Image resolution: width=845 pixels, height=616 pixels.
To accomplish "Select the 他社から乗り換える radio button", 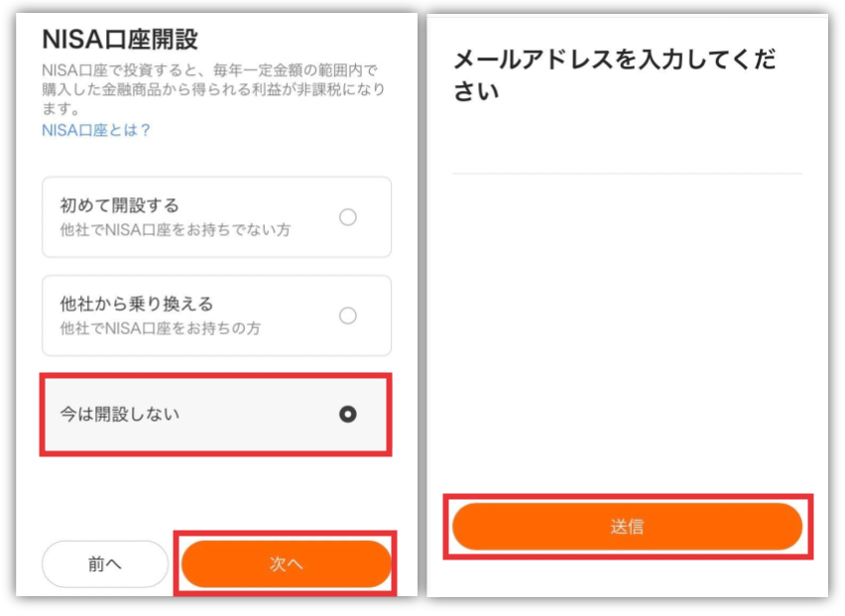I will pyautogui.click(x=347, y=315).
